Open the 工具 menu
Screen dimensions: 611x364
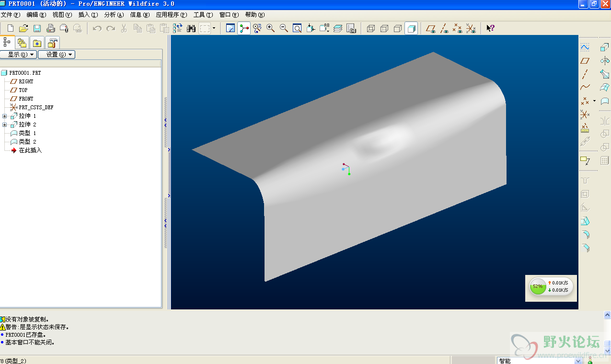click(x=203, y=15)
